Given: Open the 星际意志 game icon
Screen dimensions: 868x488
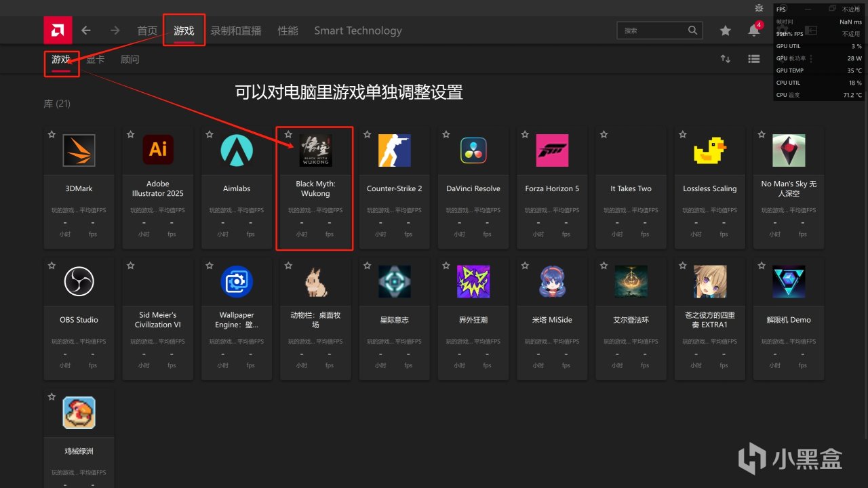Looking at the screenshot, I should pos(394,281).
